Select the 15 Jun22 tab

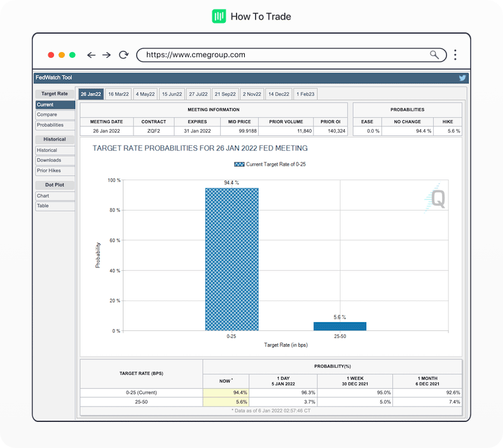tap(172, 94)
